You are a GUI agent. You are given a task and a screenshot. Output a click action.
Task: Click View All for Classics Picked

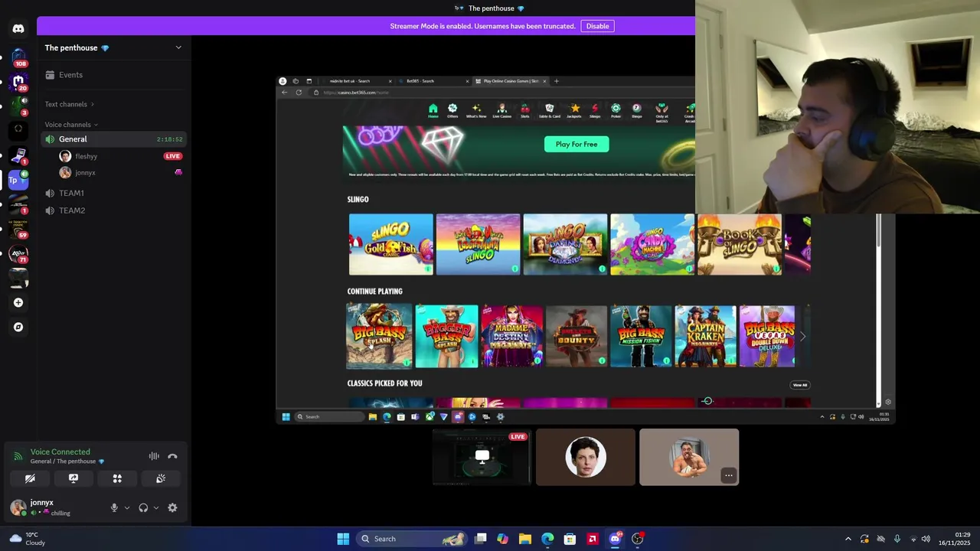800,385
